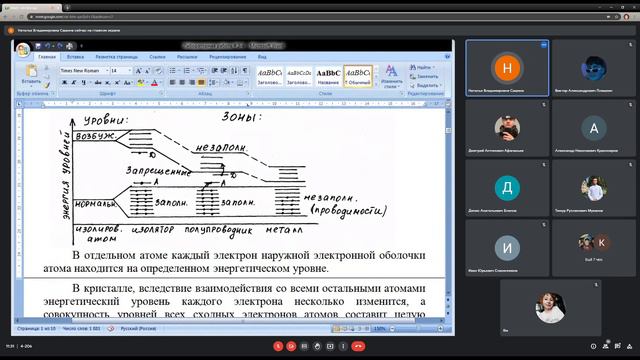Decrease font size with the shrink font icon
This screenshot has height=360, width=640.
pos(147,71)
